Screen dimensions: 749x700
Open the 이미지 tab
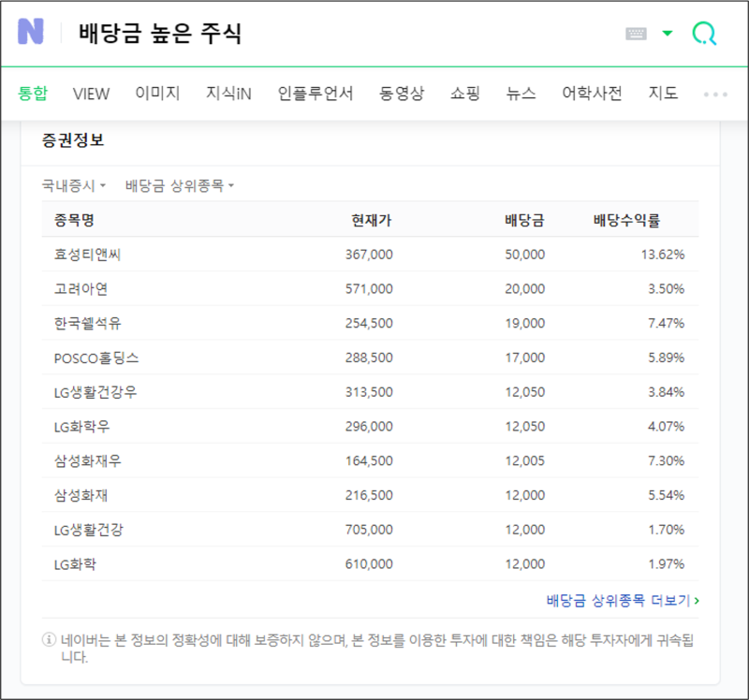click(x=157, y=93)
